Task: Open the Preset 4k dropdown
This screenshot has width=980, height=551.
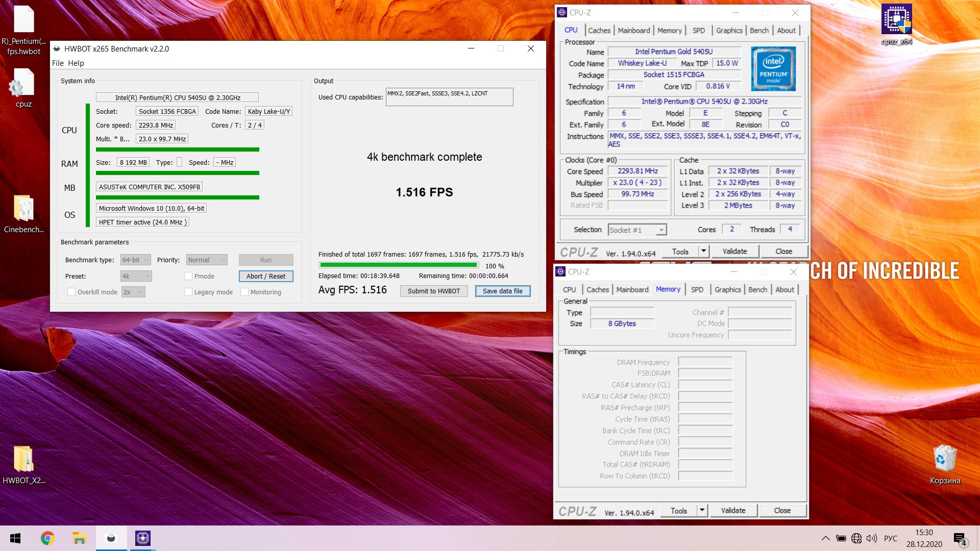Action: 136,276
